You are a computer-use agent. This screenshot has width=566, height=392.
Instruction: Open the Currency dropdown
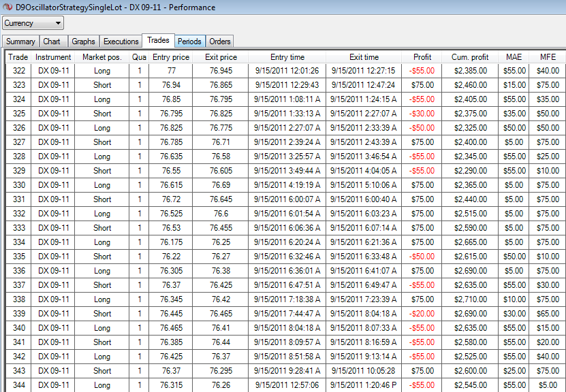tap(33, 23)
